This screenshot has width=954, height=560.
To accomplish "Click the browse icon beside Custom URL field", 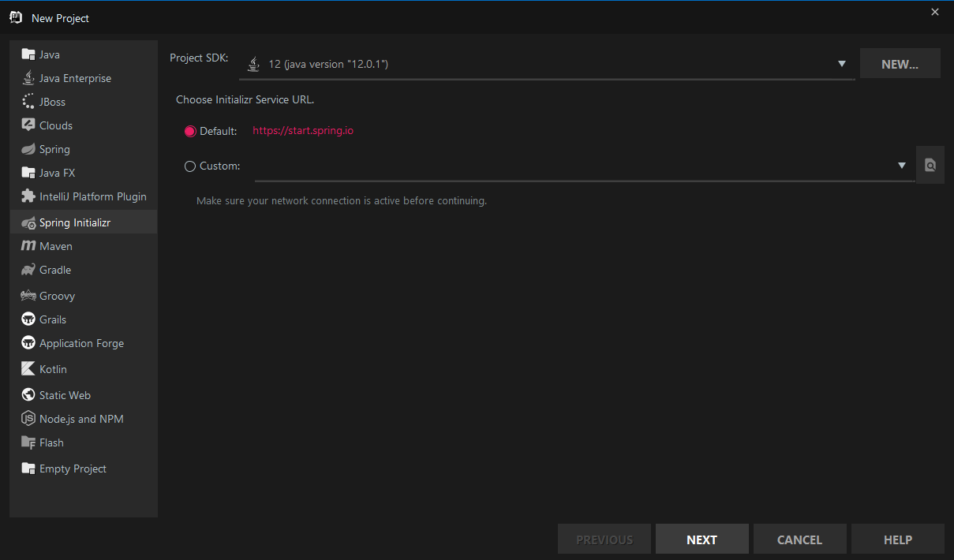I will pyautogui.click(x=930, y=166).
